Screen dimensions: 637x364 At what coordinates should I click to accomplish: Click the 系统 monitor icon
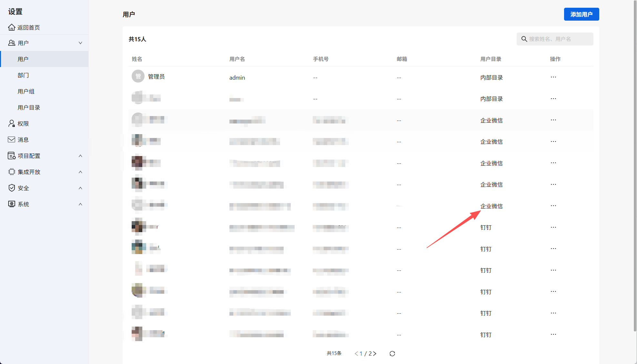tap(12, 204)
